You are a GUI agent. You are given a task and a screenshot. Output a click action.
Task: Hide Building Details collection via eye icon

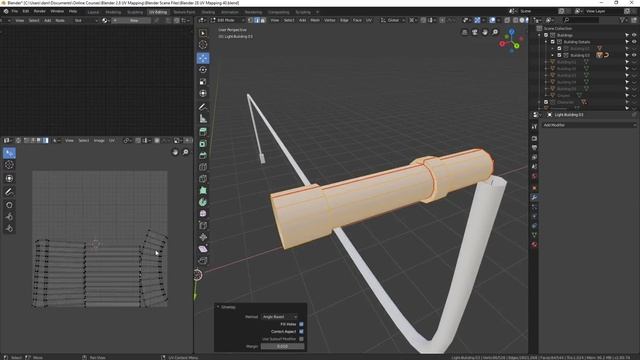click(634, 42)
